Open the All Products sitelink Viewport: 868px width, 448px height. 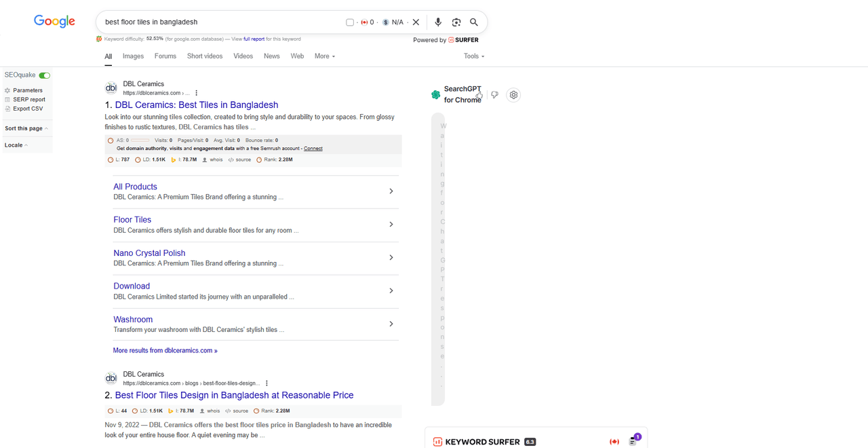pos(135,187)
